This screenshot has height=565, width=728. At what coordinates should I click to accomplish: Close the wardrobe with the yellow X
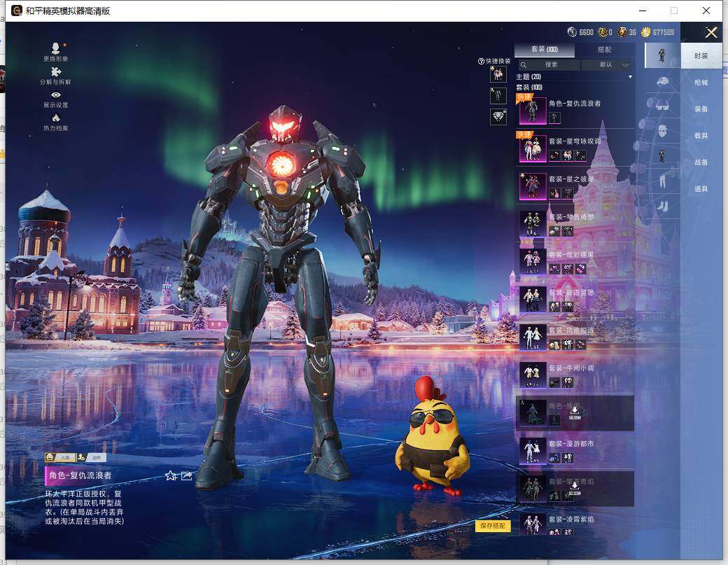click(x=710, y=32)
